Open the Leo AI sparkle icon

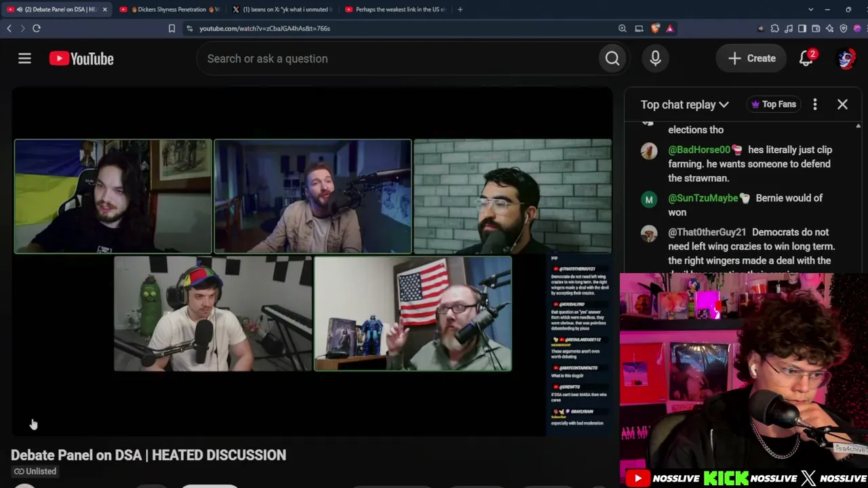point(829,28)
